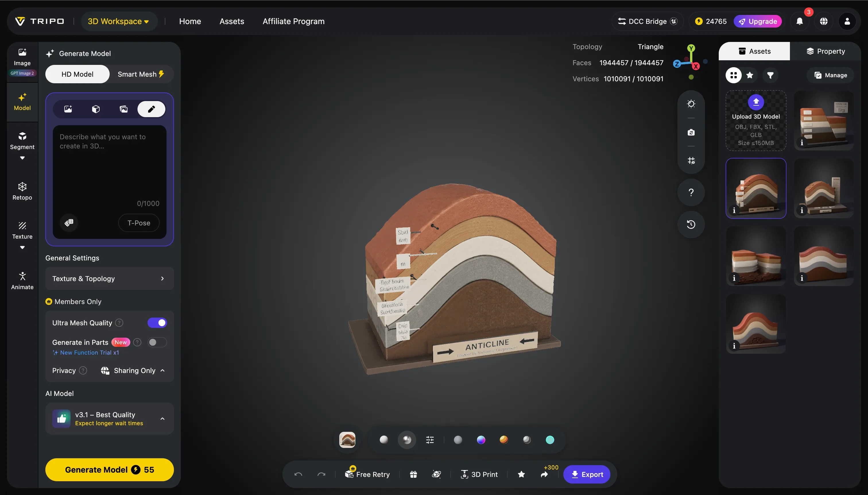Select the glossy sphere shading mode
Screen dimensions: 868x495
(407, 440)
